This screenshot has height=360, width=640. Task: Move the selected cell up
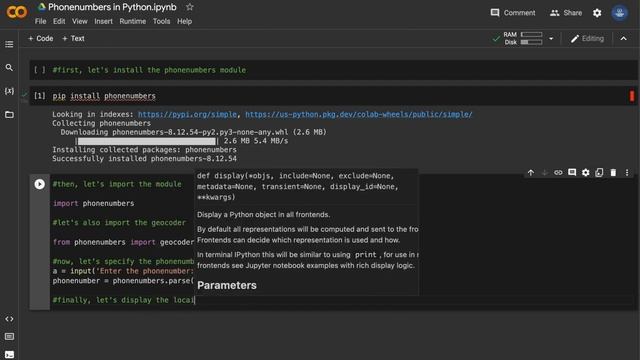pyautogui.click(x=531, y=173)
